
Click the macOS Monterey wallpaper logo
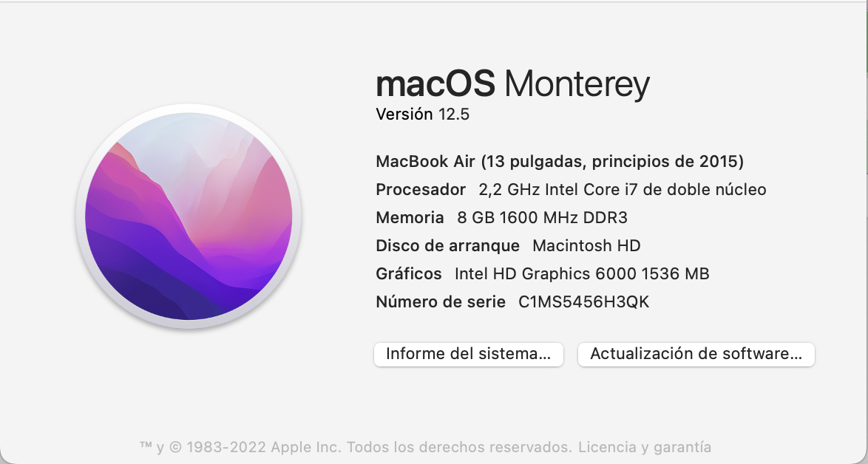[x=189, y=216]
